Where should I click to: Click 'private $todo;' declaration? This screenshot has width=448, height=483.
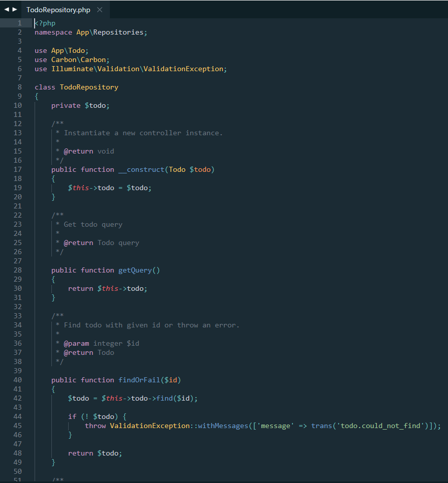80,106
